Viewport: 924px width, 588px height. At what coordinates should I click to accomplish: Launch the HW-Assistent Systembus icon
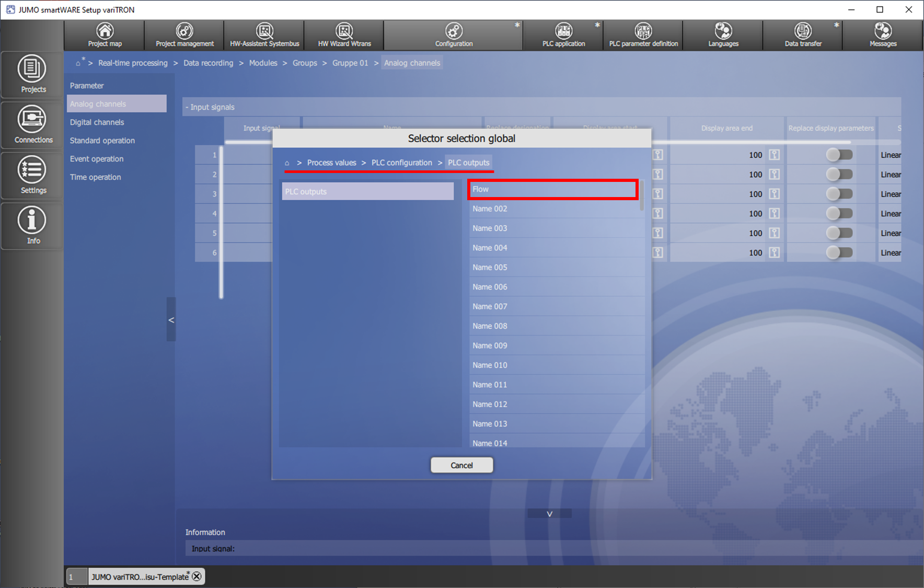tap(264, 35)
